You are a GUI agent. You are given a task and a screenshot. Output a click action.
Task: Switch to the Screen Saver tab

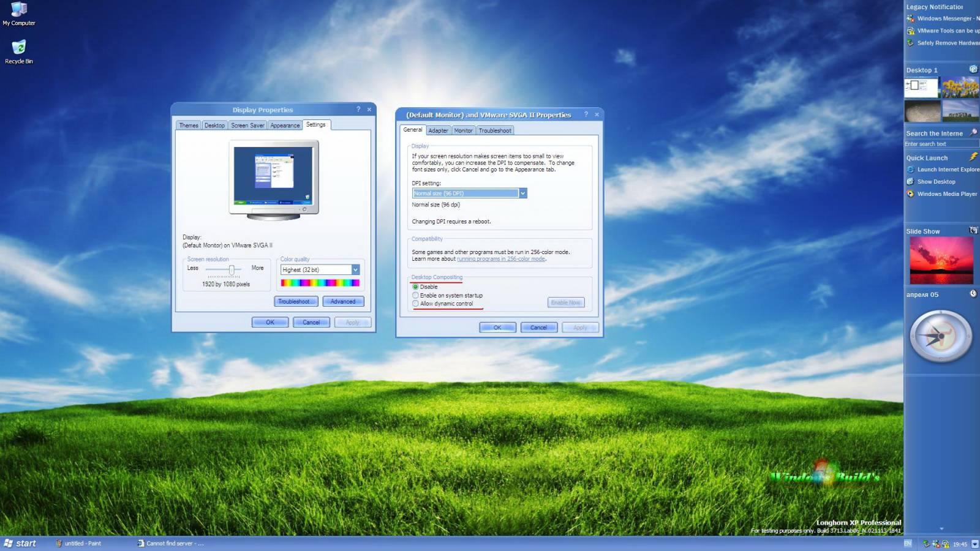coord(247,126)
